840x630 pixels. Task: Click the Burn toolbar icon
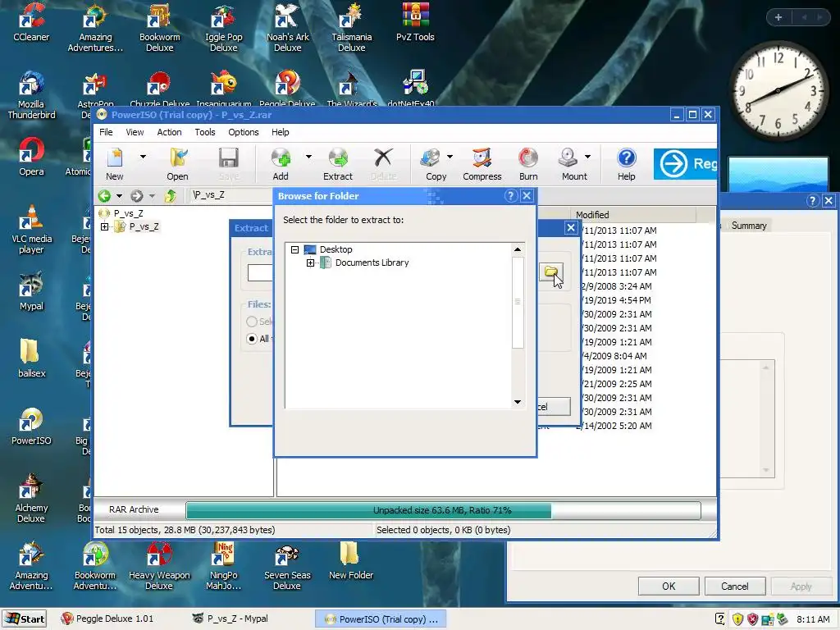pos(528,164)
